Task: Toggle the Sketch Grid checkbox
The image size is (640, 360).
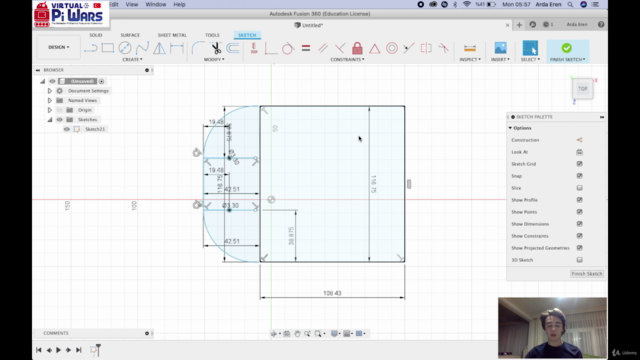Action: [x=579, y=164]
